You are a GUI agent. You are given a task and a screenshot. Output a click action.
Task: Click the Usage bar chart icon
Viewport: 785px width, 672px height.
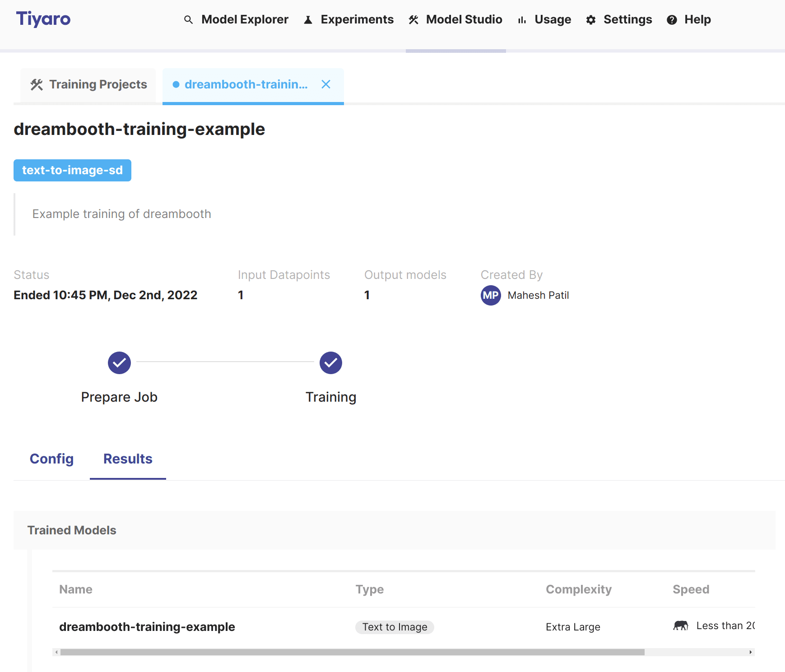pyautogui.click(x=522, y=20)
